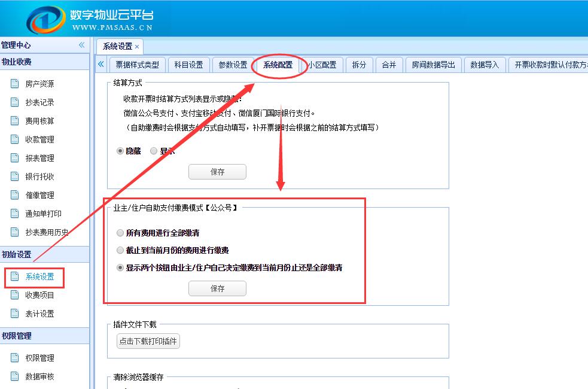Open the 小区配置 tab
Screen dimensions: 588x389
pyautogui.click(x=322, y=65)
